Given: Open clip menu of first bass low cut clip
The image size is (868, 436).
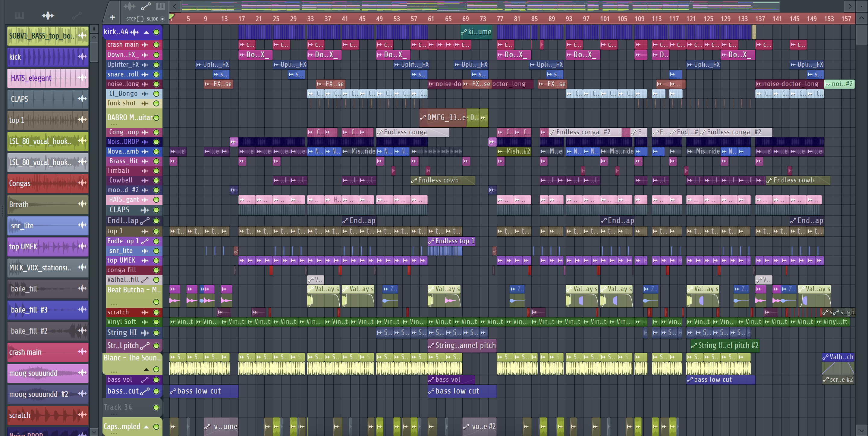Looking at the screenshot, I should pos(173,391).
